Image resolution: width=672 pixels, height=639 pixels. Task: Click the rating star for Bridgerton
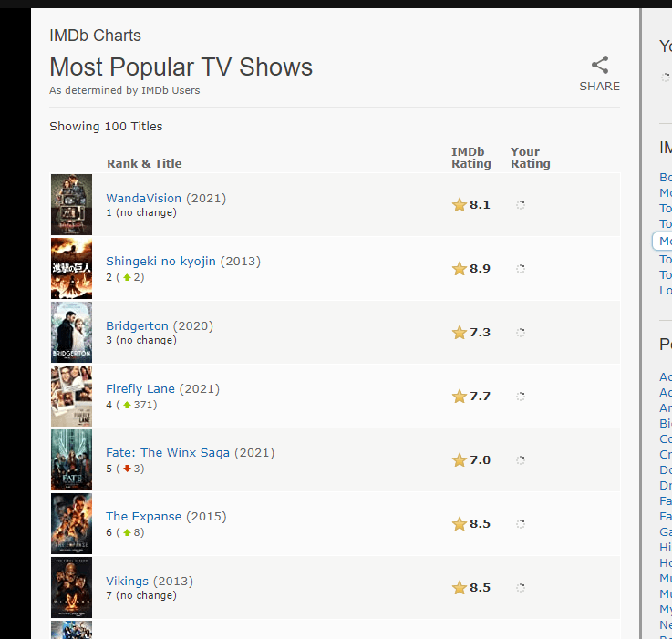(x=460, y=333)
